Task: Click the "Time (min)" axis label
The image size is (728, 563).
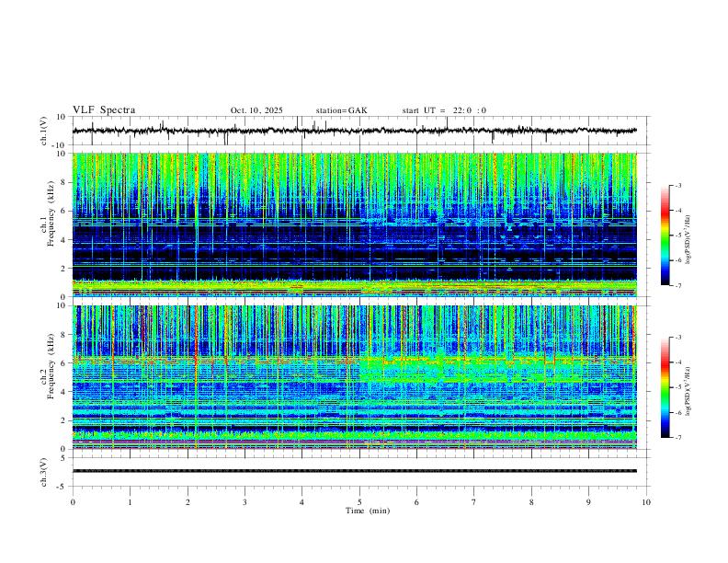Action: pyautogui.click(x=368, y=511)
